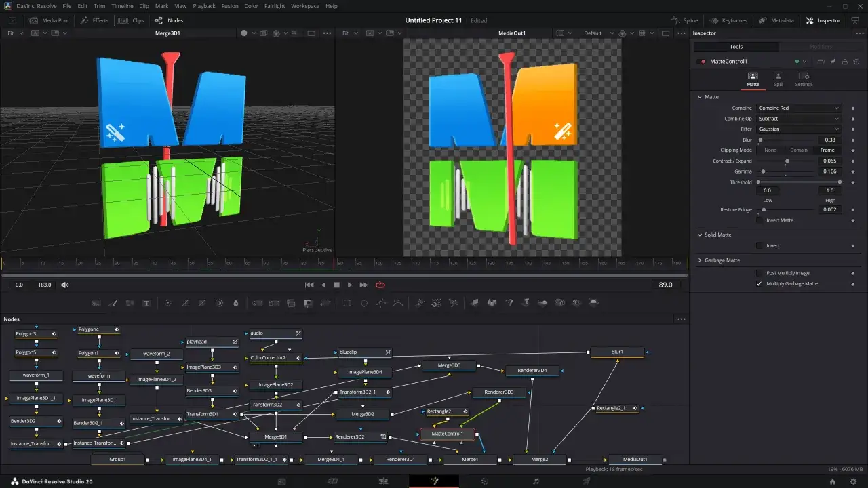Open the Combine dropdown
The width and height of the screenshot is (868, 488).
click(799, 108)
